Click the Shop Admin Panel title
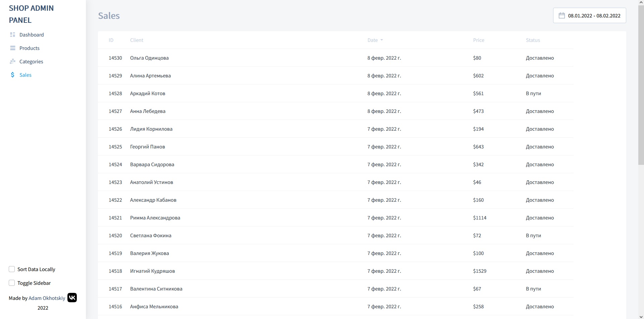 pyautogui.click(x=31, y=14)
